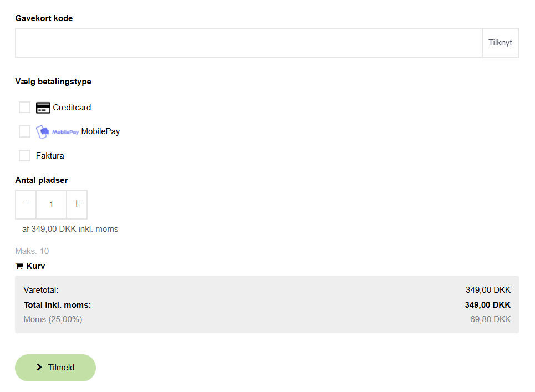Click the Maks. 10 label
Screen dimensions: 535x392
tap(32, 251)
